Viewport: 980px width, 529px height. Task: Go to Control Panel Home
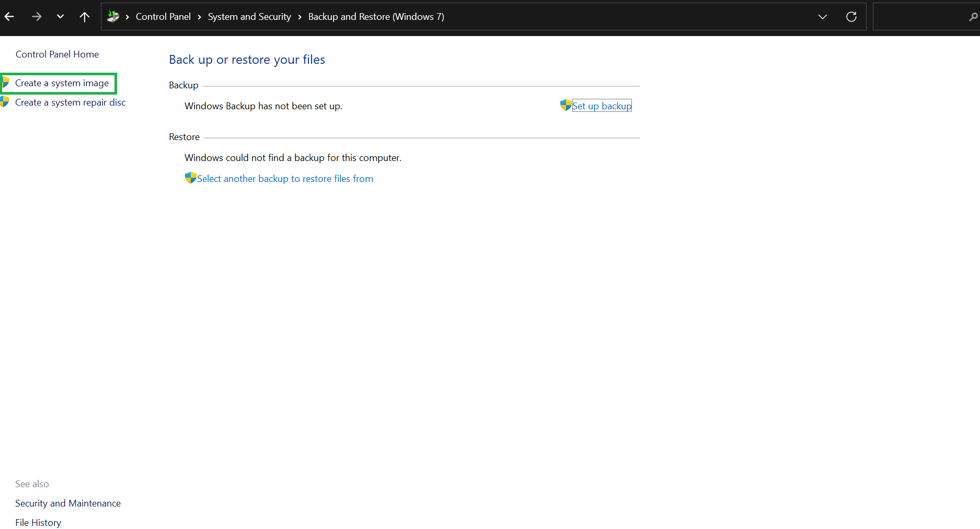point(57,54)
